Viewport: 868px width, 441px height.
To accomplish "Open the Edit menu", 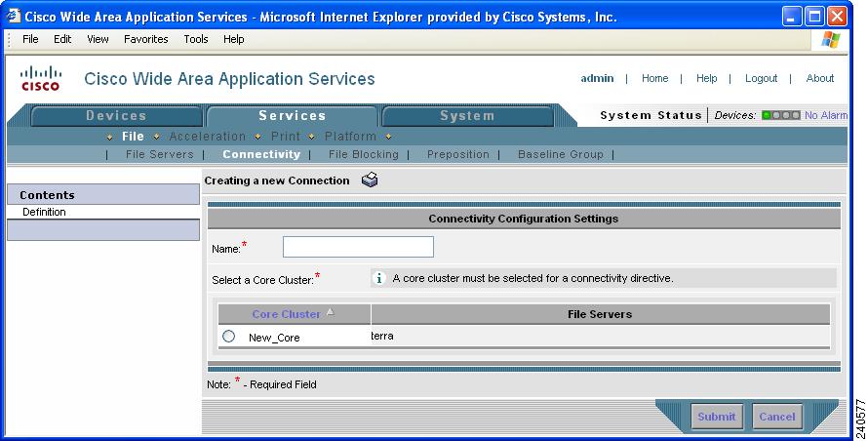I will click(x=62, y=39).
